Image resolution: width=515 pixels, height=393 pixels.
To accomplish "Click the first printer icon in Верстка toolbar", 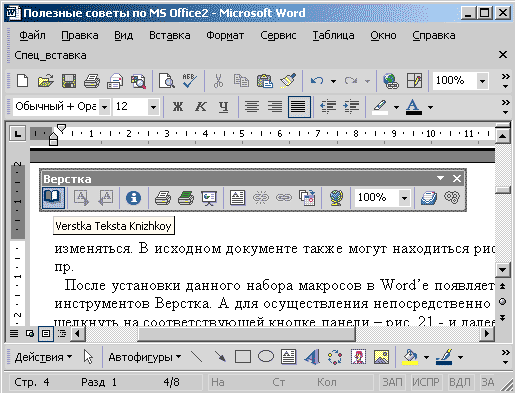I will 163,198.
